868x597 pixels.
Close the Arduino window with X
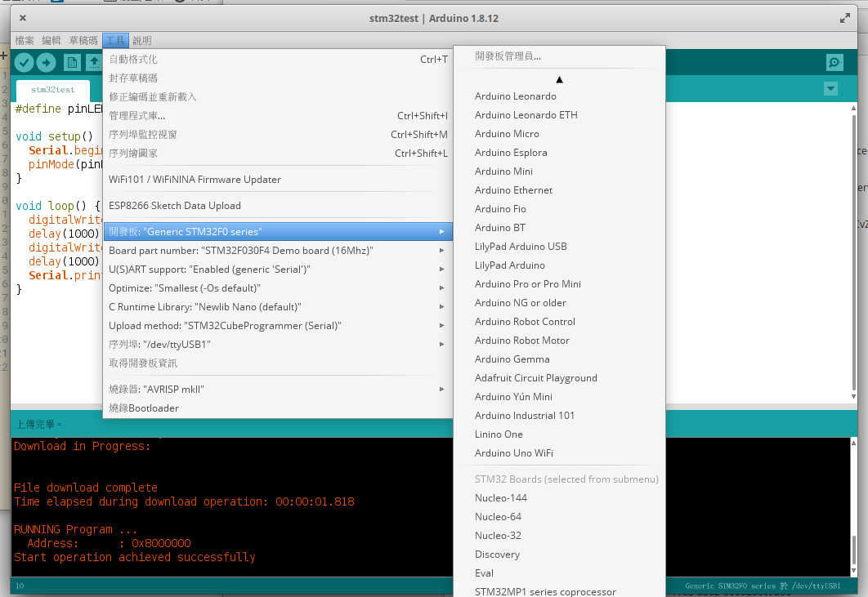tap(23, 18)
